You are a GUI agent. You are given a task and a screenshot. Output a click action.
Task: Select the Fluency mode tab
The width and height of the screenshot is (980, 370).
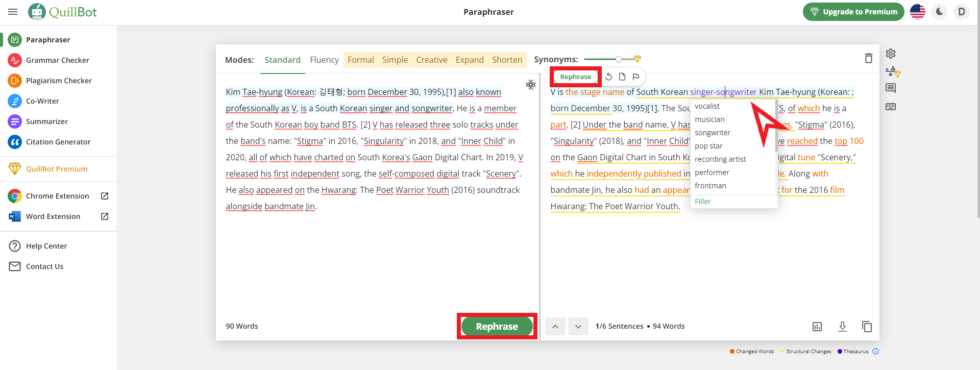(324, 60)
